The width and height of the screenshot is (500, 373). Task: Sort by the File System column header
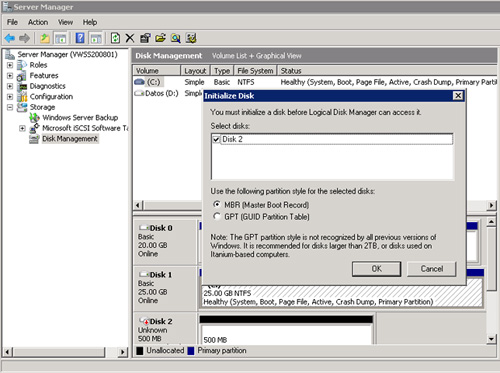(x=255, y=71)
